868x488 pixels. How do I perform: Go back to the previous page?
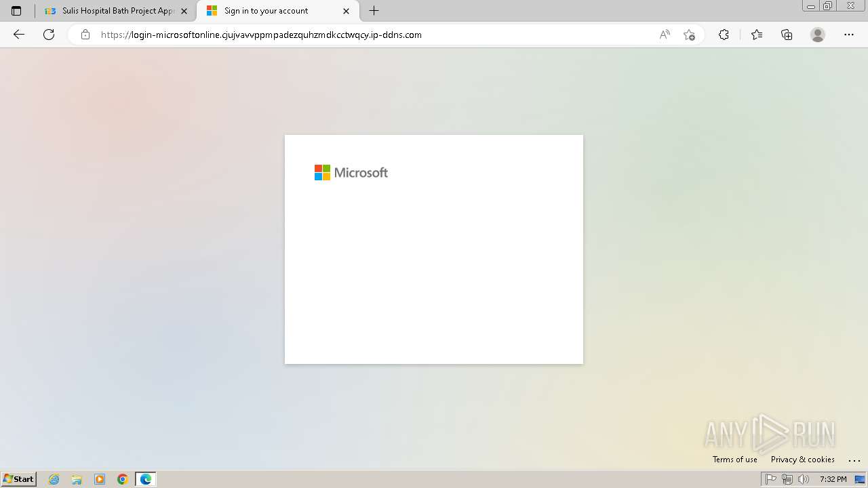(19, 35)
